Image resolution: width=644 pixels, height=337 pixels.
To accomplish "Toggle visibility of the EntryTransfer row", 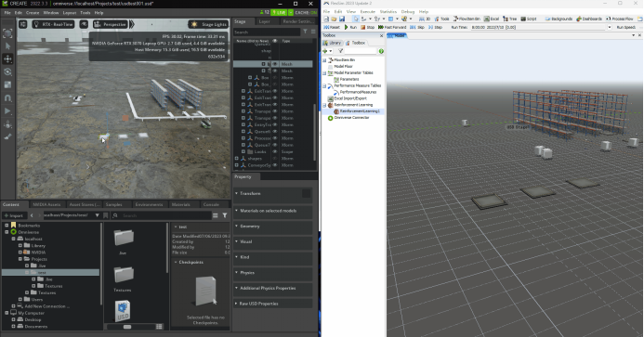I will pos(275,124).
